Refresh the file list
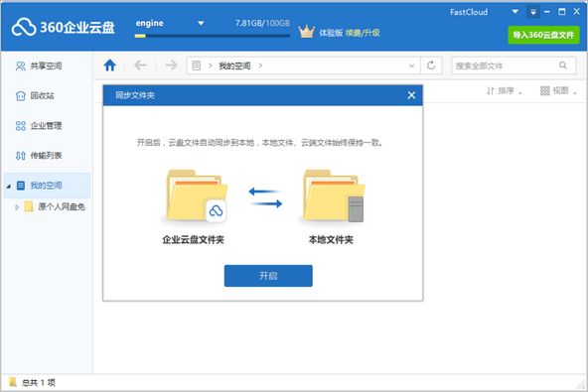The width and height of the screenshot is (588, 392). pos(431,65)
